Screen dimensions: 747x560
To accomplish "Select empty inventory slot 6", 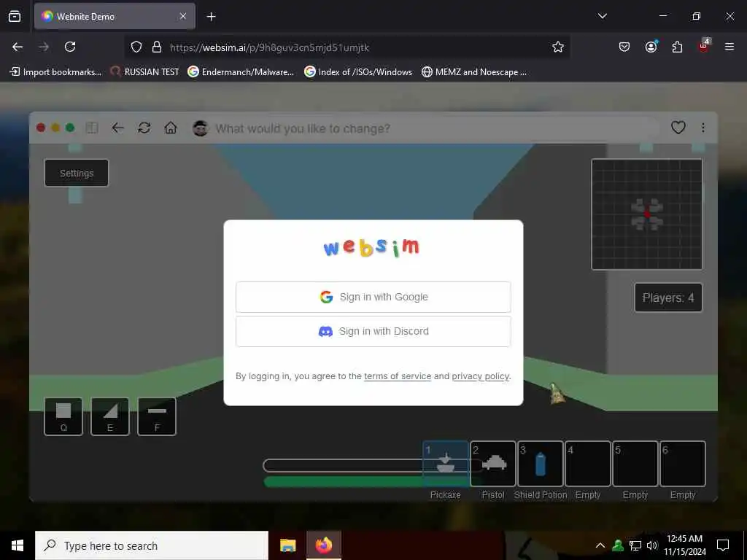I will [683, 464].
